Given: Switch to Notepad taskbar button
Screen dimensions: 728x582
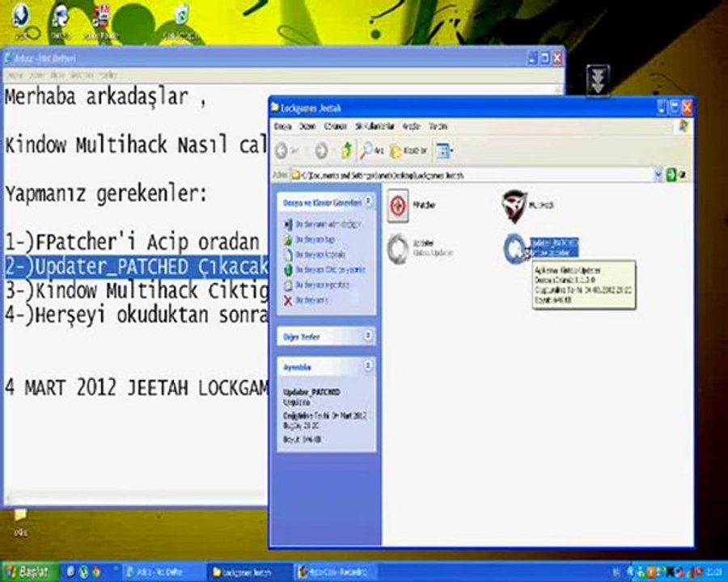Looking at the screenshot, I should pos(162,572).
